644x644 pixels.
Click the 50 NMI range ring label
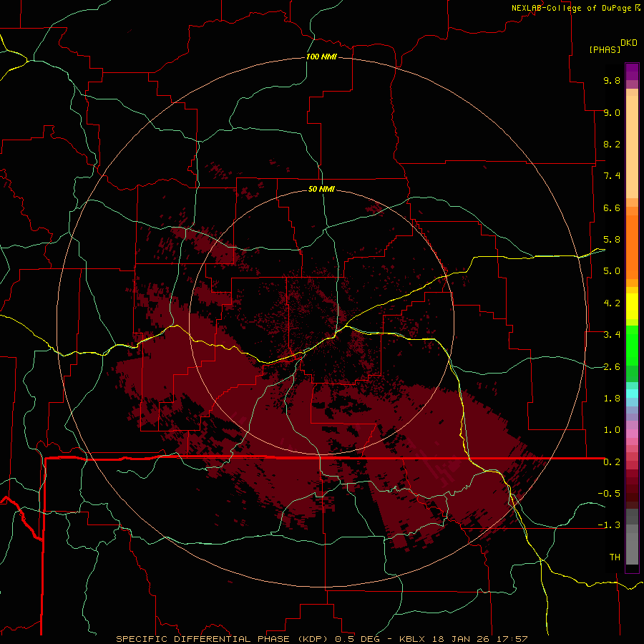pyautogui.click(x=321, y=189)
